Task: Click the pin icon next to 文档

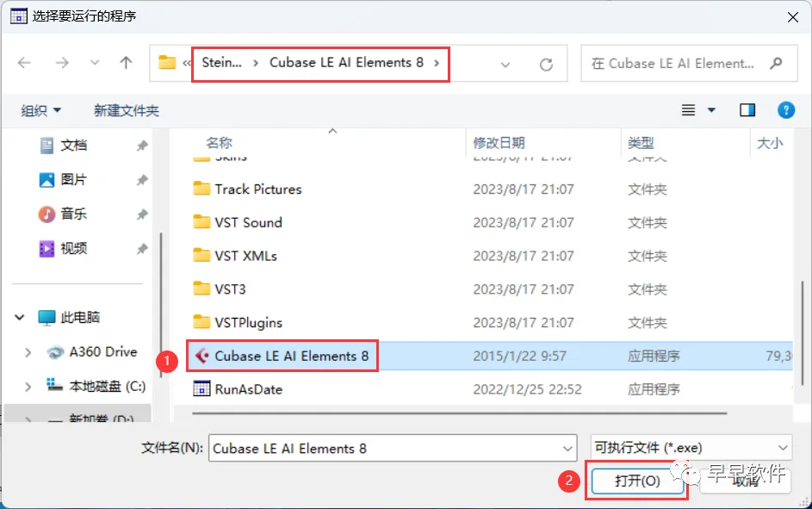Action: [142, 146]
